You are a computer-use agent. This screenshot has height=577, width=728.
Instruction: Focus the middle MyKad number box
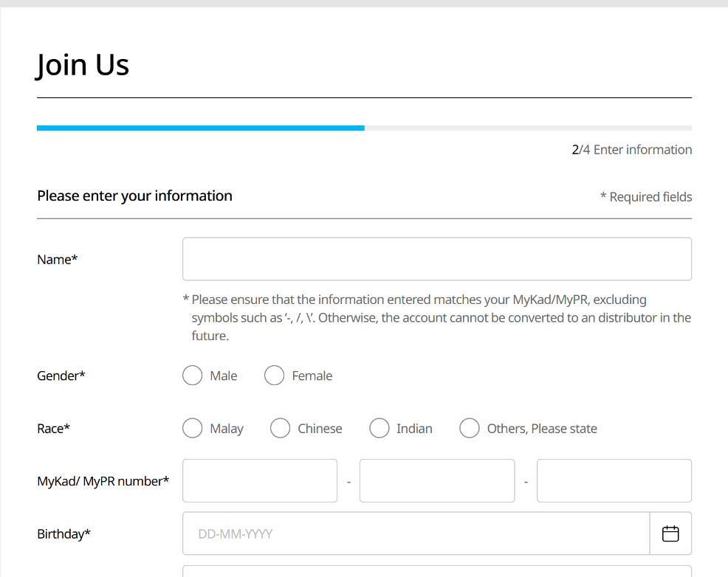437,480
